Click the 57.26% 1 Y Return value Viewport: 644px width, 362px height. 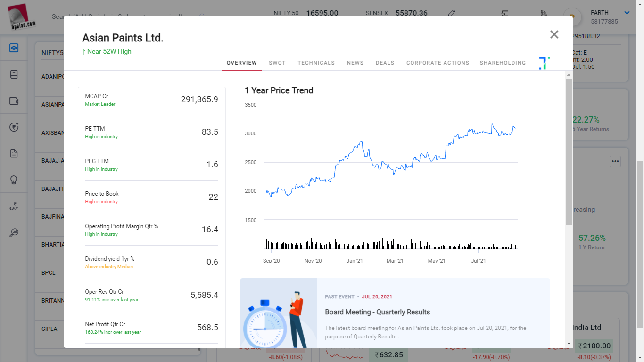592,238
